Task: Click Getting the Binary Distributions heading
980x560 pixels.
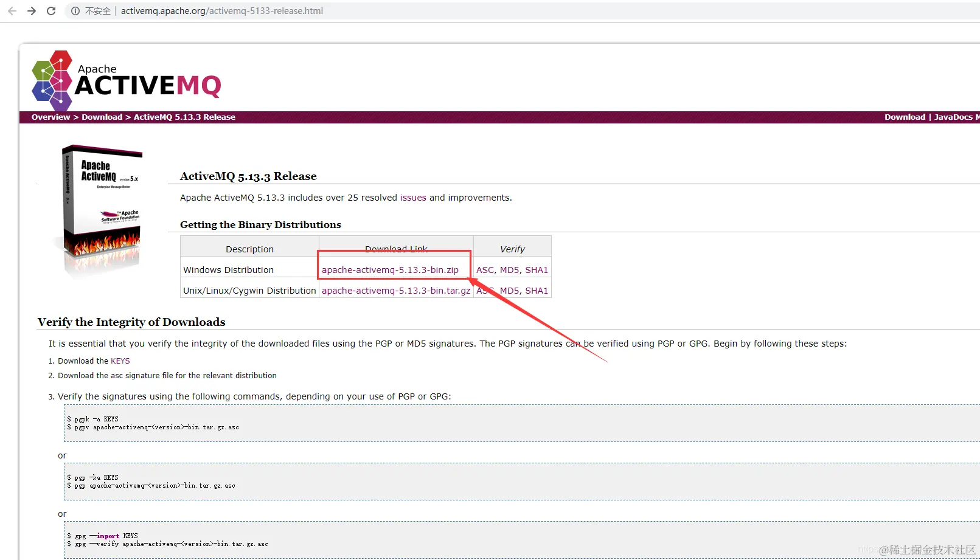Action: (260, 225)
